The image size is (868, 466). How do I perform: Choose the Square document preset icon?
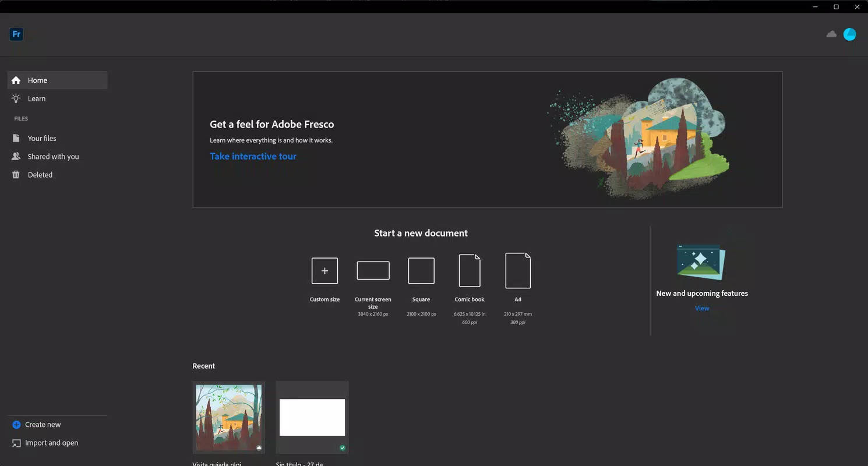(x=421, y=271)
